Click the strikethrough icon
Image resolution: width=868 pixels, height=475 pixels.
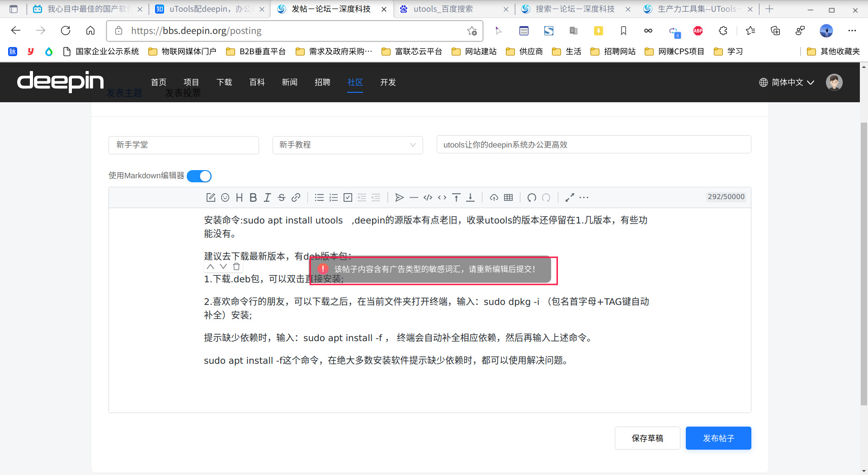click(282, 198)
